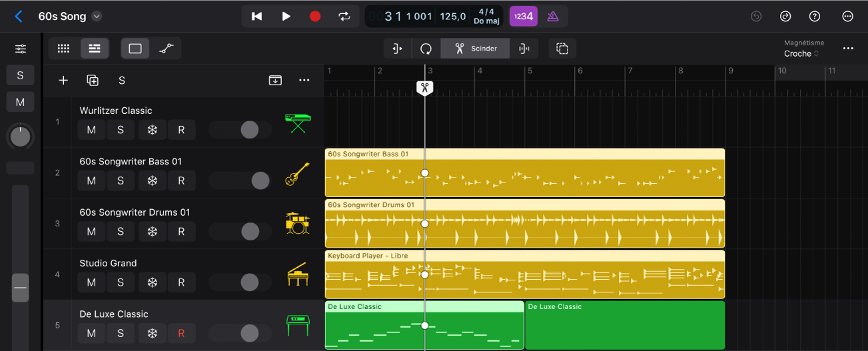The image size is (868, 351).
Task: Click the green De Luxe Classic organ icon
Action: click(297, 325)
